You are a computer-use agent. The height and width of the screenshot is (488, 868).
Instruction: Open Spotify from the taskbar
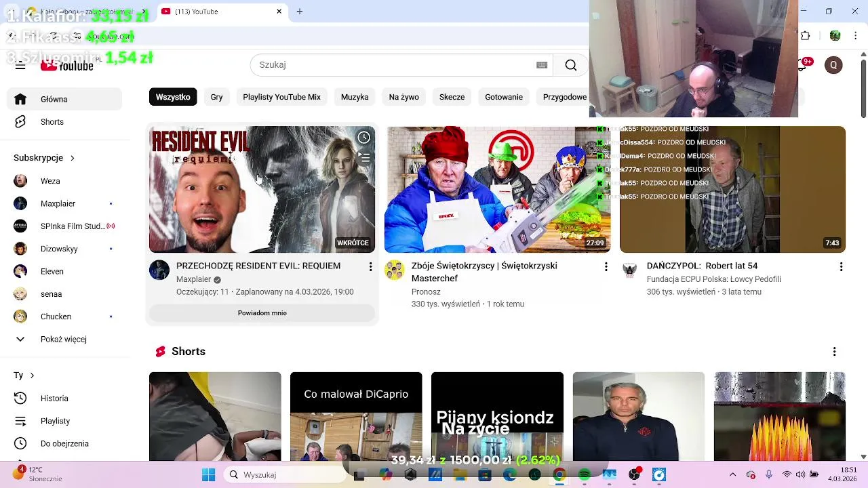tap(585, 475)
